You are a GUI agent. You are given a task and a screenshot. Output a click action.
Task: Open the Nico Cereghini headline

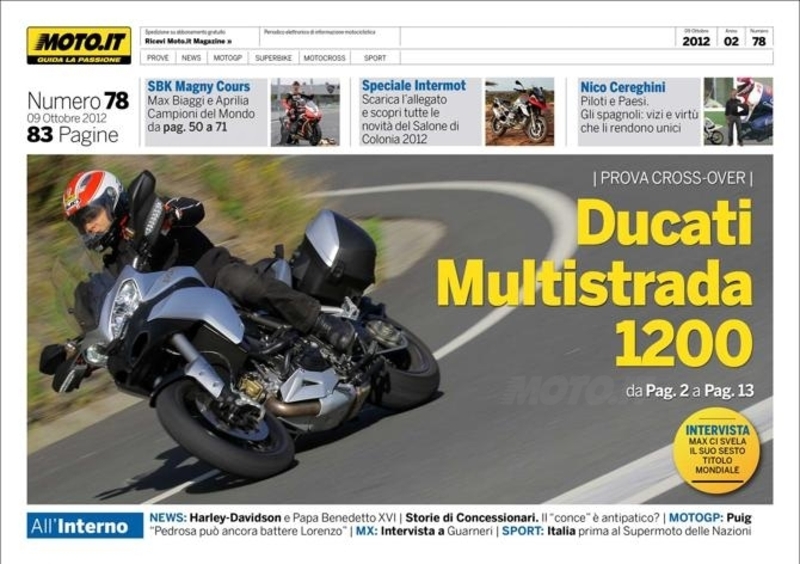(x=623, y=87)
